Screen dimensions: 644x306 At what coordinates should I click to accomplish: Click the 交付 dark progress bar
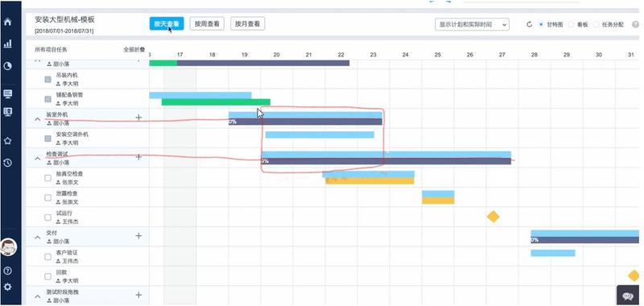click(x=585, y=240)
